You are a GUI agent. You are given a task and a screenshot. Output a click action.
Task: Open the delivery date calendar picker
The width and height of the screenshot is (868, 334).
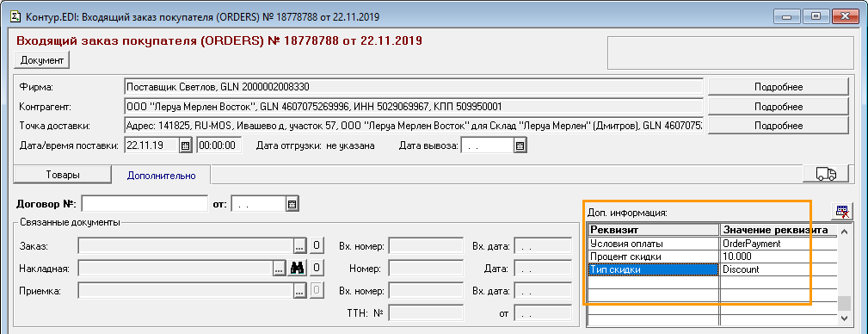click(186, 146)
